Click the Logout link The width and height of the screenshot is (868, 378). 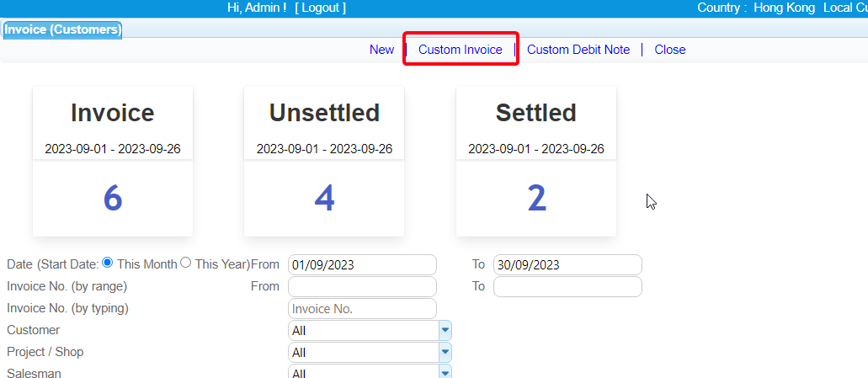pyautogui.click(x=320, y=8)
